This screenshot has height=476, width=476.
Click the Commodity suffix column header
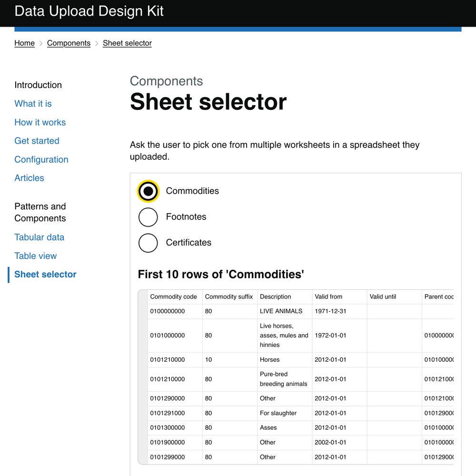pyautogui.click(x=229, y=297)
